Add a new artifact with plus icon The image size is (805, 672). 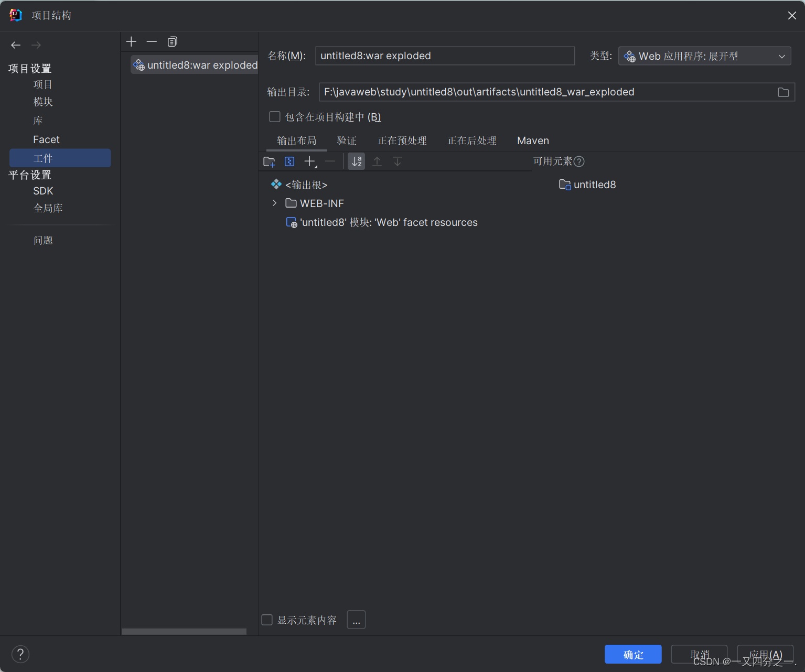click(x=132, y=41)
